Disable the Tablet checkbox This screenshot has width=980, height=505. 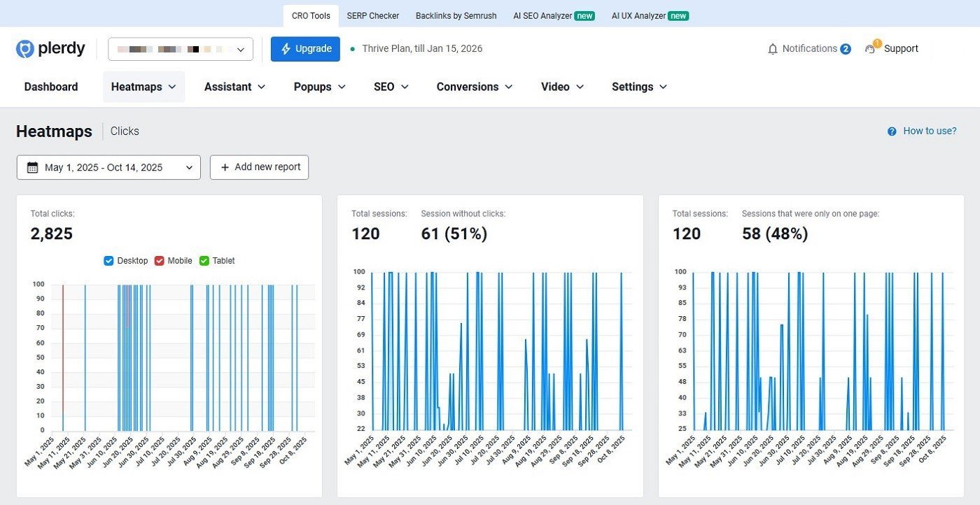(204, 261)
